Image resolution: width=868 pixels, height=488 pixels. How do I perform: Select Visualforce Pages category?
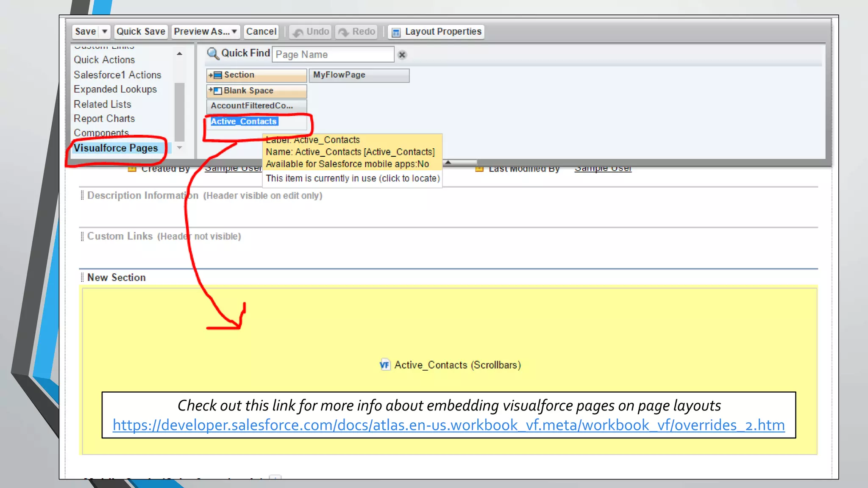[116, 148]
